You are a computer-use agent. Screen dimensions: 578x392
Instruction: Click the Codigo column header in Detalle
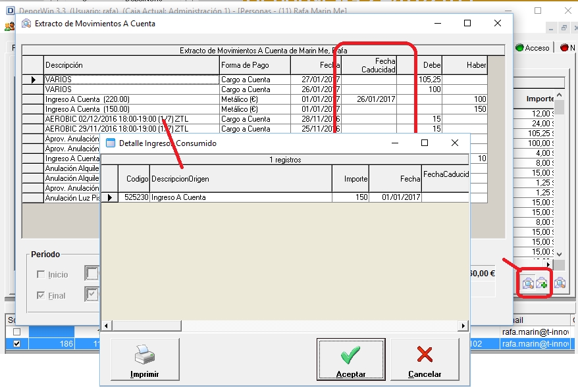point(134,179)
